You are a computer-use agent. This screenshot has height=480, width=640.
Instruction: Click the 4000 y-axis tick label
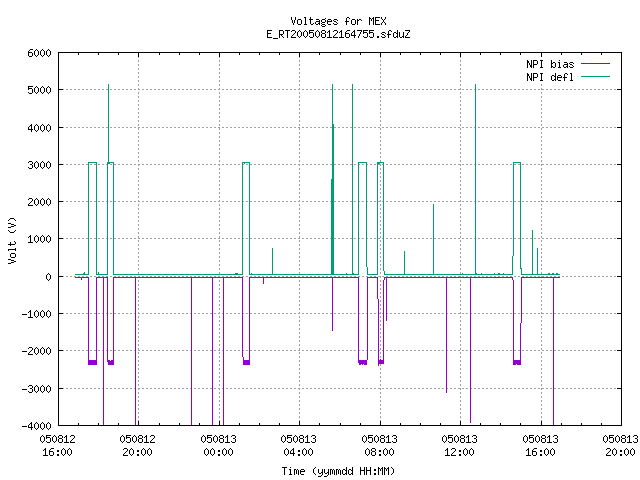(x=40, y=128)
